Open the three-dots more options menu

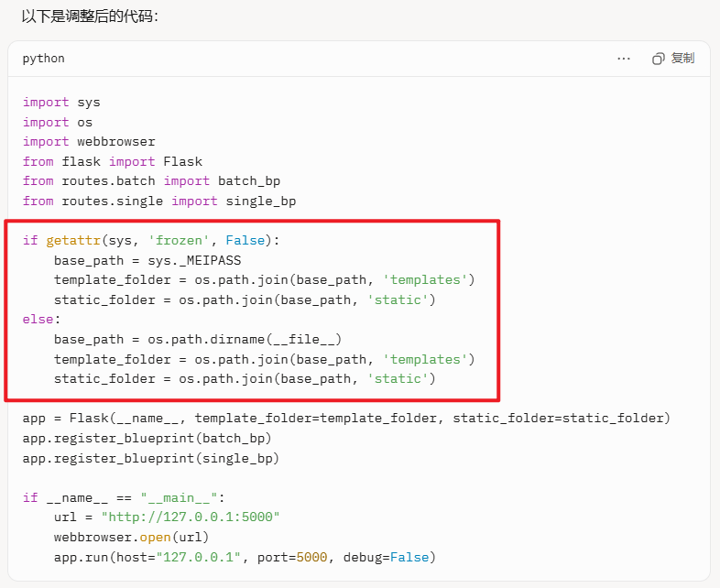[624, 59]
